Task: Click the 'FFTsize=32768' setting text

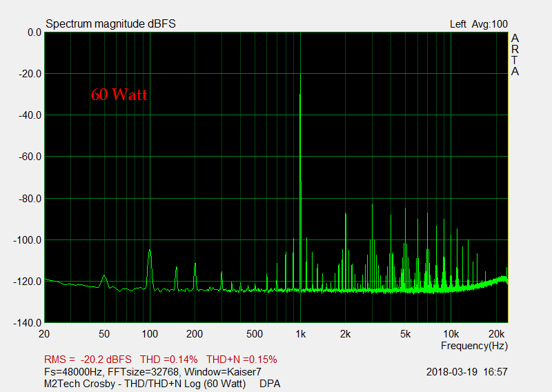Action: point(143,371)
